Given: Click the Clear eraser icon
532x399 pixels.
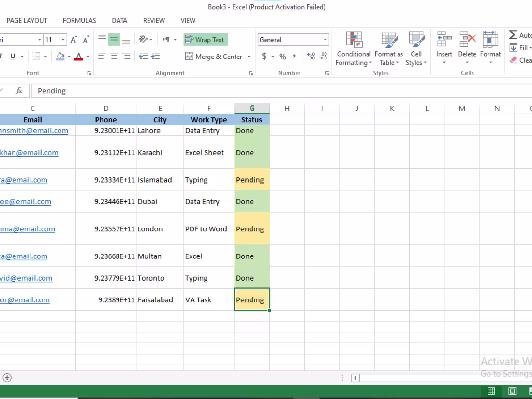Looking at the screenshot, I should pyautogui.click(x=513, y=60).
